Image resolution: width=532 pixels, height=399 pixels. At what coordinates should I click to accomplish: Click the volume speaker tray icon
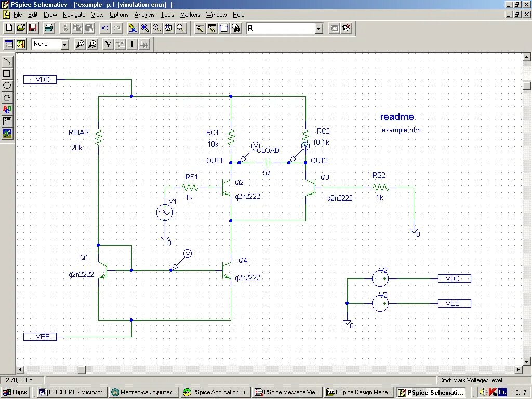483,392
